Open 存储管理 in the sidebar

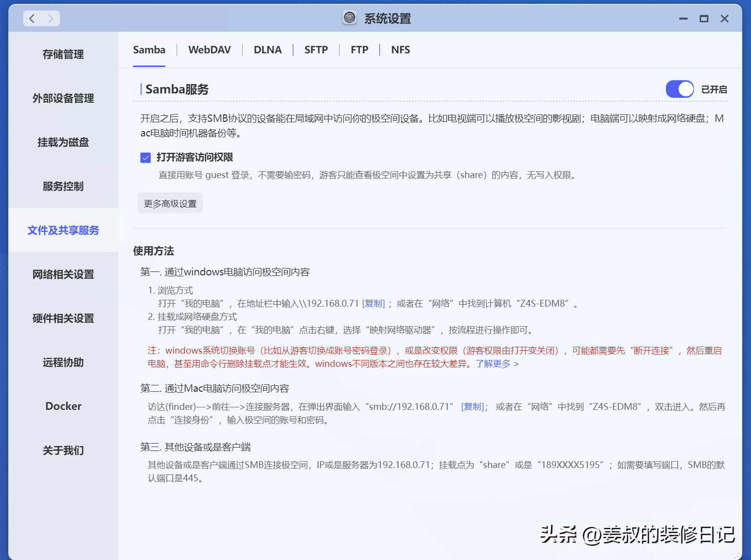pos(63,54)
